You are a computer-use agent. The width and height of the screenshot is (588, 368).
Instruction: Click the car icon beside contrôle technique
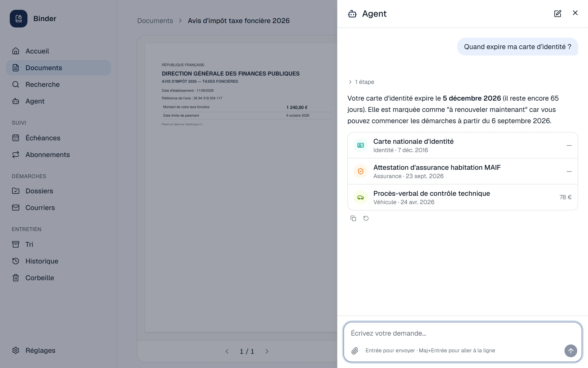pos(361,197)
